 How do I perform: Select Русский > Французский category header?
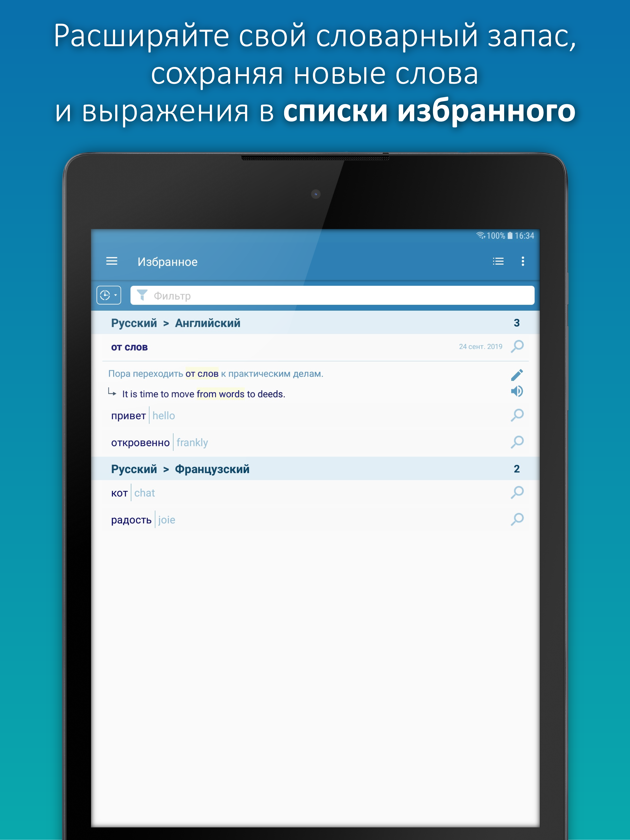point(315,470)
